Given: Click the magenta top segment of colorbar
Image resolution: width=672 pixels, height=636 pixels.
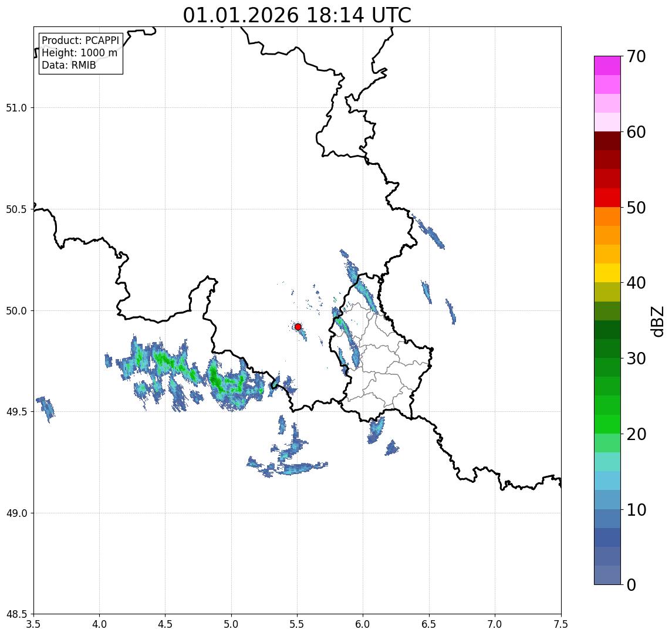Looking at the screenshot, I should tap(607, 66).
